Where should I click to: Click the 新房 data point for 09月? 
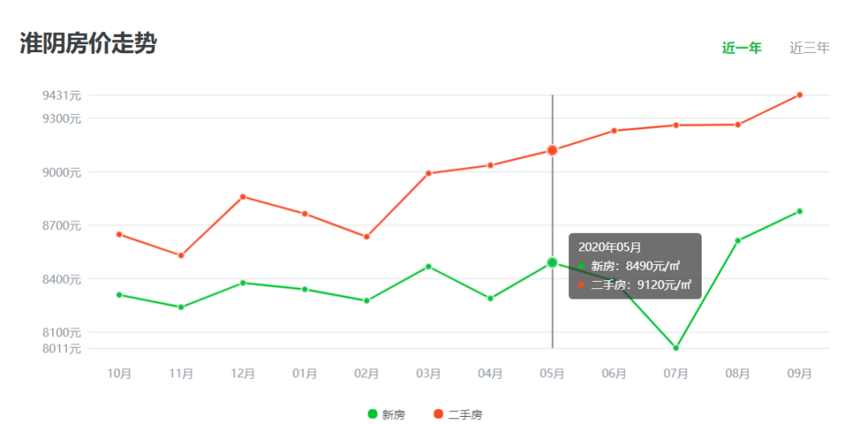(x=800, y=211)
